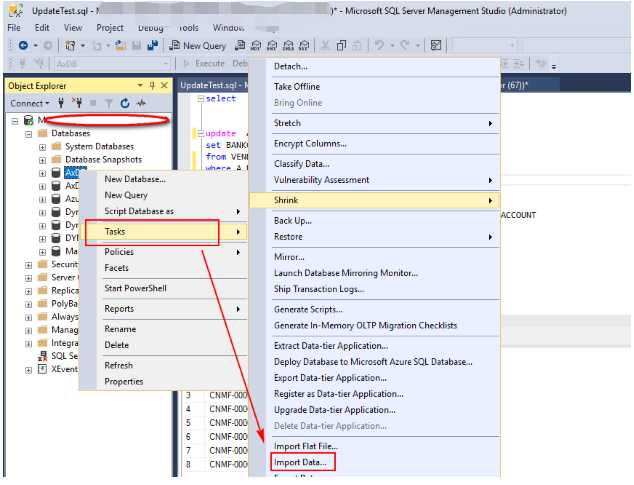Select Classify Data... option

click(302, 164)
